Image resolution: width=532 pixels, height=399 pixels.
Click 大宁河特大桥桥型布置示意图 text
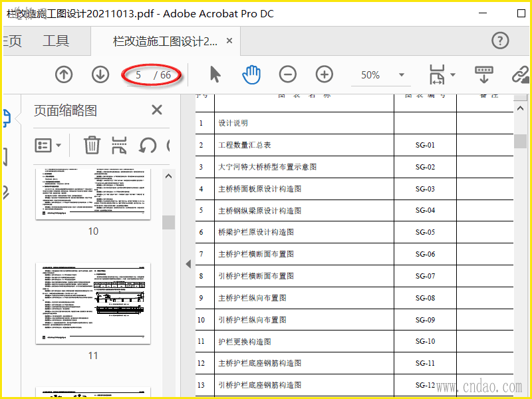point(267,167)
